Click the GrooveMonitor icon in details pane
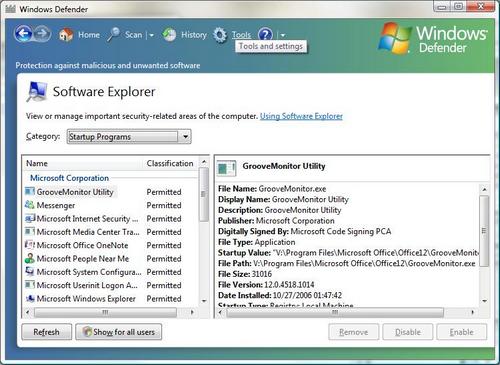The width and height of the screenshot is (500, 365). [x=226, y=168]
